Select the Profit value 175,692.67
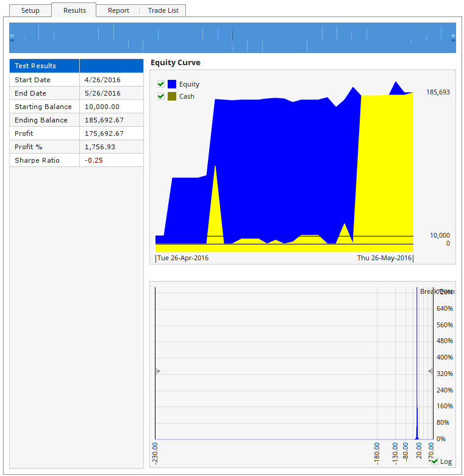This screenshot has height=476, width=464. click(104, 133)
